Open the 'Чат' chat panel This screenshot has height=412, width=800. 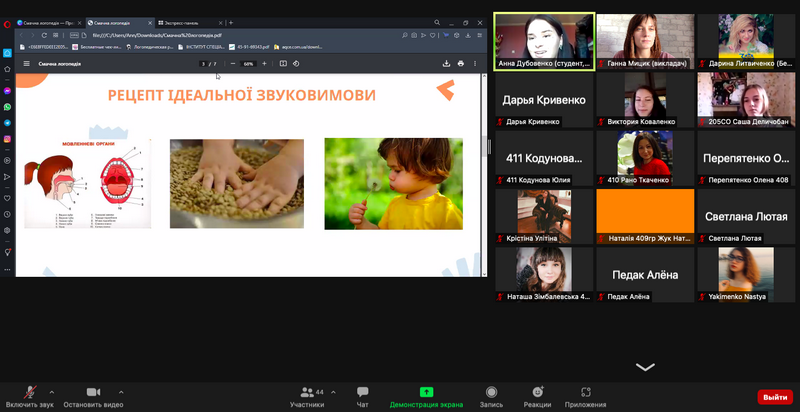point(363,397)
